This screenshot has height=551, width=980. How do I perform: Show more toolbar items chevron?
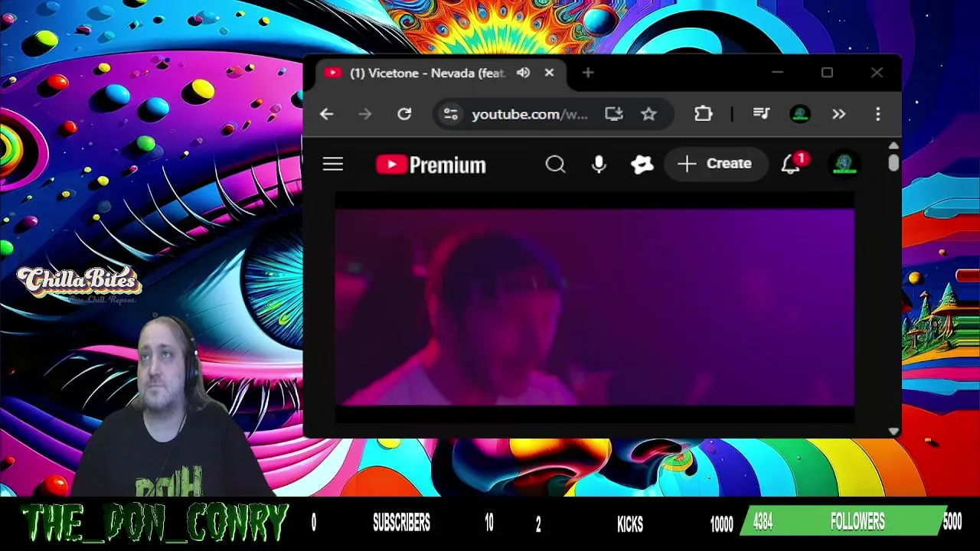pyautogui.click(x=839, y=114)
